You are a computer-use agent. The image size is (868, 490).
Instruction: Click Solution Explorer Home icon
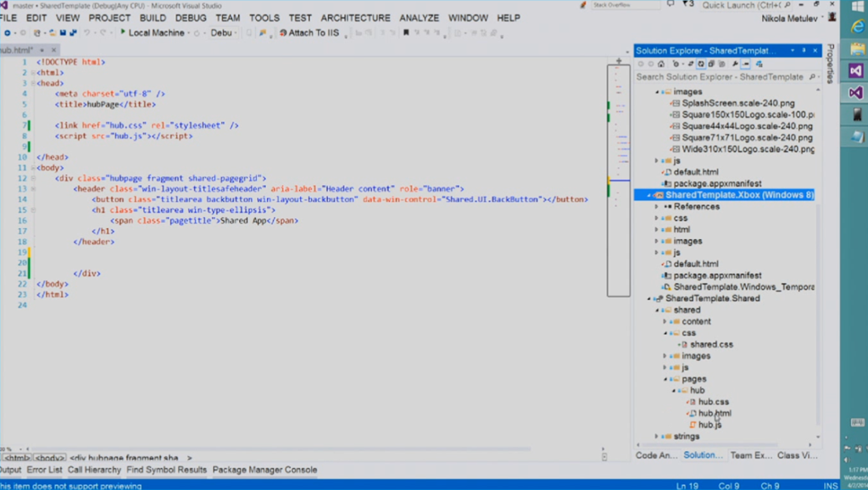[661, 64]
